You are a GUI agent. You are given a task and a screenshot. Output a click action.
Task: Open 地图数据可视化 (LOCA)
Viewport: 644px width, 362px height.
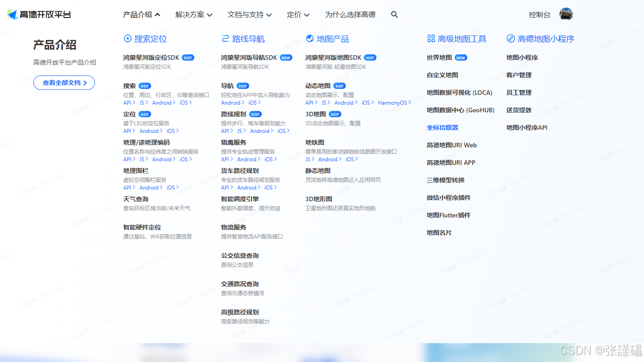[x=460, y=93]
